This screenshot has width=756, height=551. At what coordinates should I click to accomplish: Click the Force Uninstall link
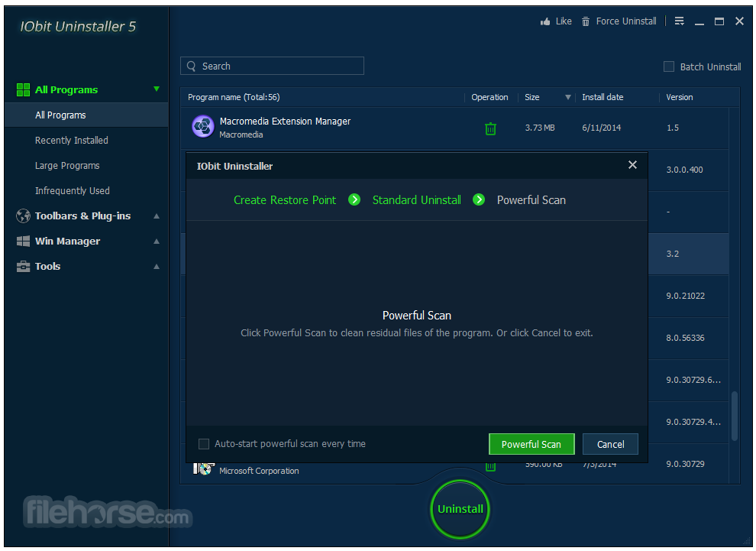coord(626,21)
